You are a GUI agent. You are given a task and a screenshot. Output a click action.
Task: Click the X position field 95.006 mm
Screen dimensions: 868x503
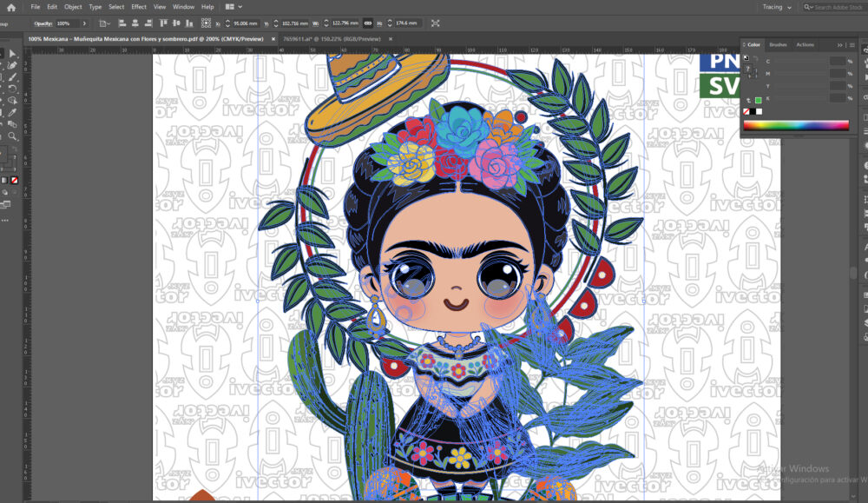246,23
